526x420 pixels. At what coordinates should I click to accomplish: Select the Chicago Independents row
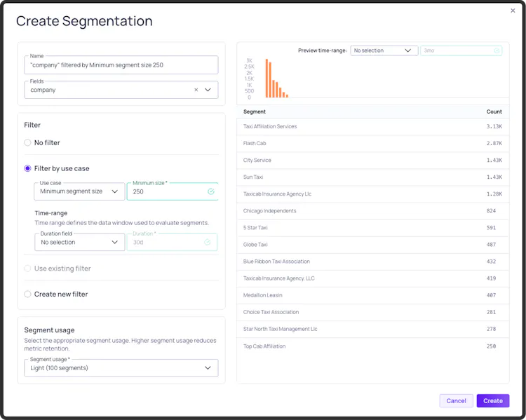[372, 211]
